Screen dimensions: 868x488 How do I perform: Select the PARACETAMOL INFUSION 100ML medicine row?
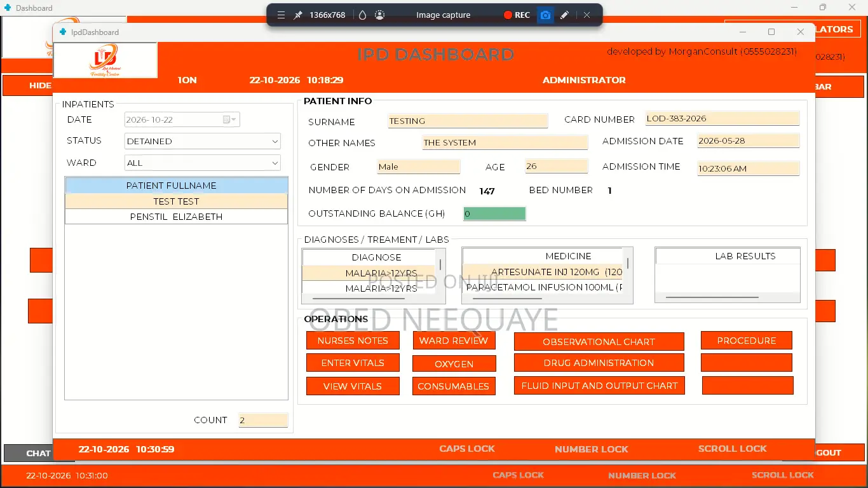544,287
